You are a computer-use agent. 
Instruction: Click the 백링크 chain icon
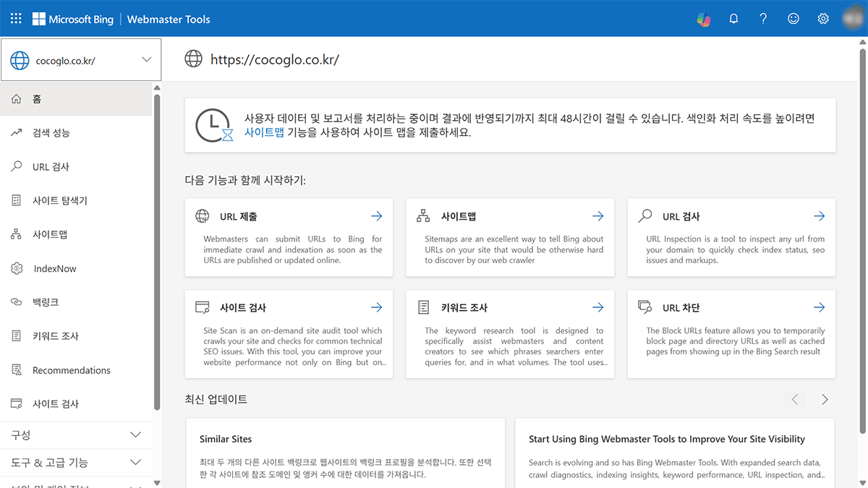click(x=17, y=302)
